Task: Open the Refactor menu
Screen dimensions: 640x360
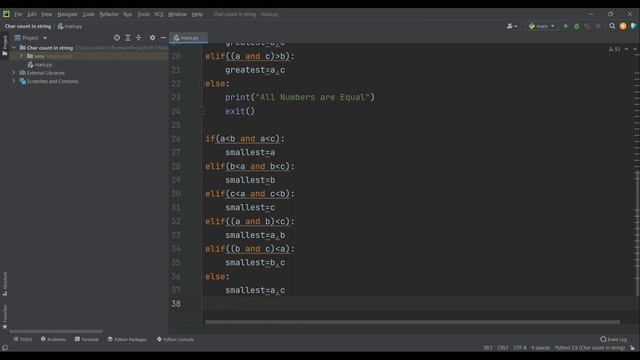Action: [109, 14]
